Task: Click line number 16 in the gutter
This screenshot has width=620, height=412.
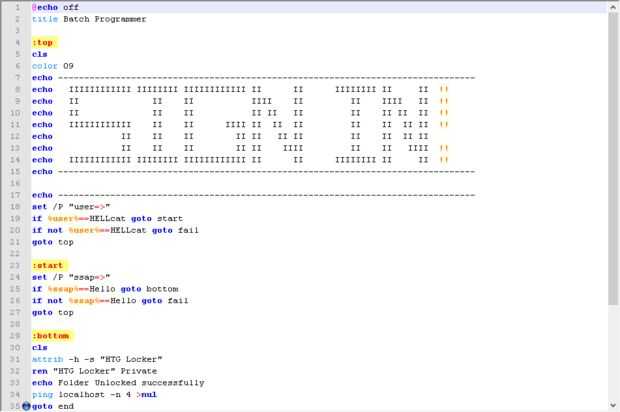Action: click(x=15, y=183)
